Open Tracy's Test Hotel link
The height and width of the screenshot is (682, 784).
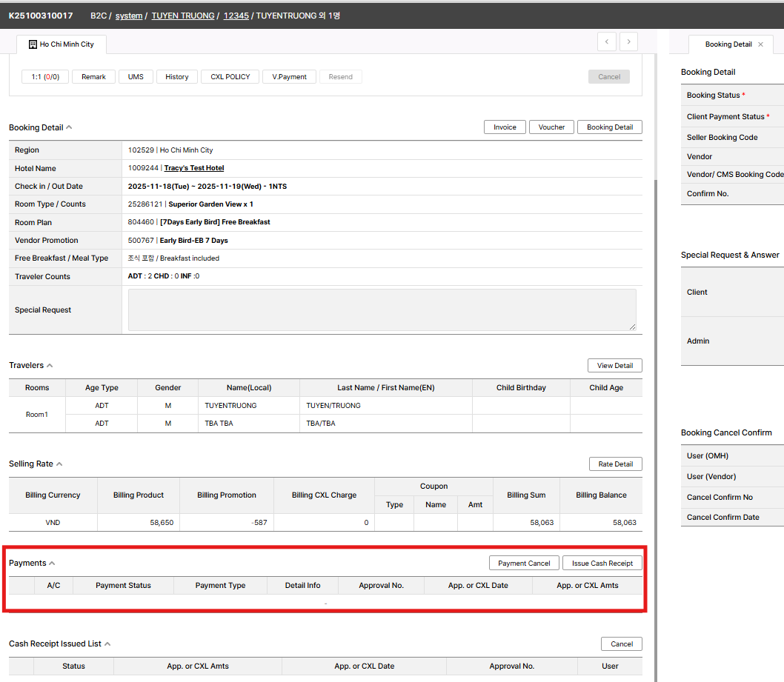(x=193, y=168)
